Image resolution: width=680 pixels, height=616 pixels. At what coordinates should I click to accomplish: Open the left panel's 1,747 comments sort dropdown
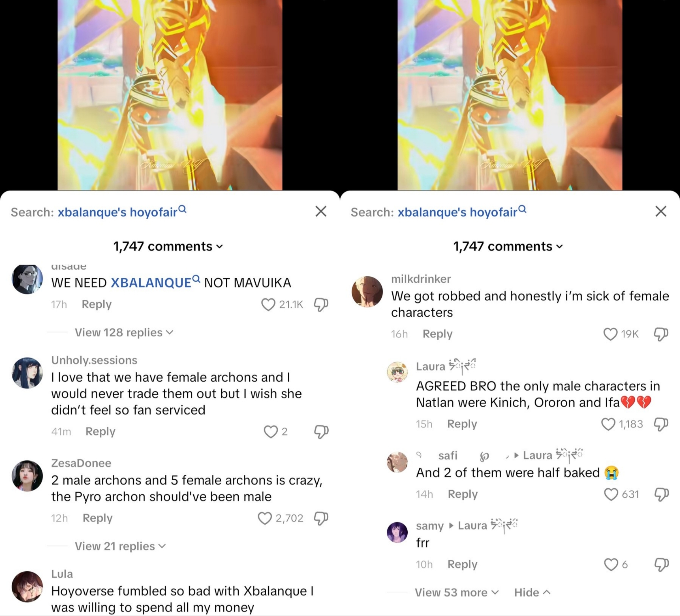168,246
